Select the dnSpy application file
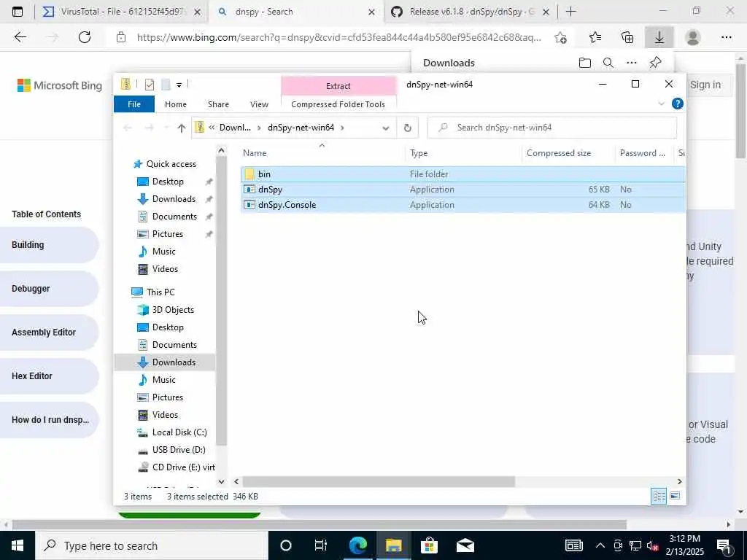Screen dimensions: 747x560 462,190
